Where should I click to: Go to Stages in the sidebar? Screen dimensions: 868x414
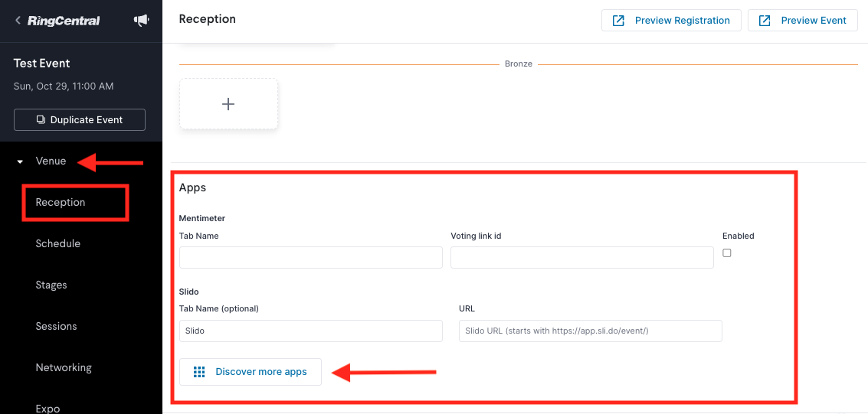[51, 285]
